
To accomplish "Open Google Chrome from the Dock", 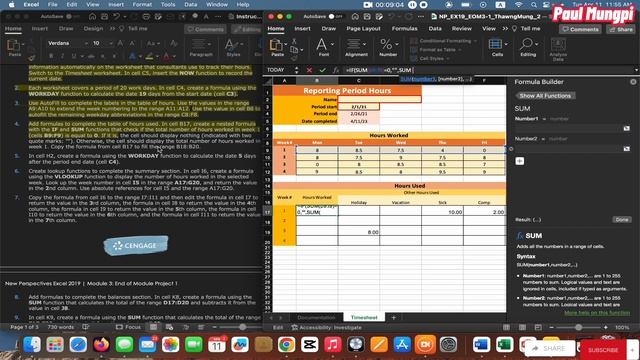I will [287, 345].
